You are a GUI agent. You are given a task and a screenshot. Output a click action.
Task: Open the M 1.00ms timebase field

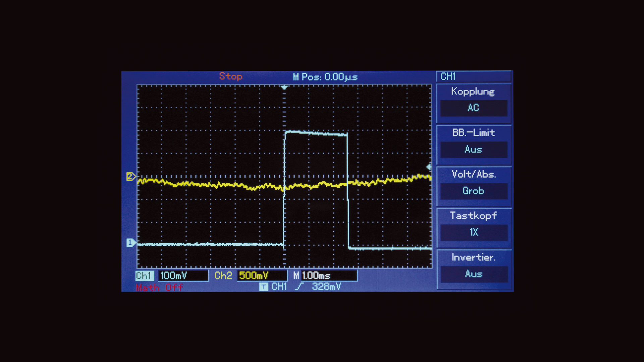click(x=328, y=276)
